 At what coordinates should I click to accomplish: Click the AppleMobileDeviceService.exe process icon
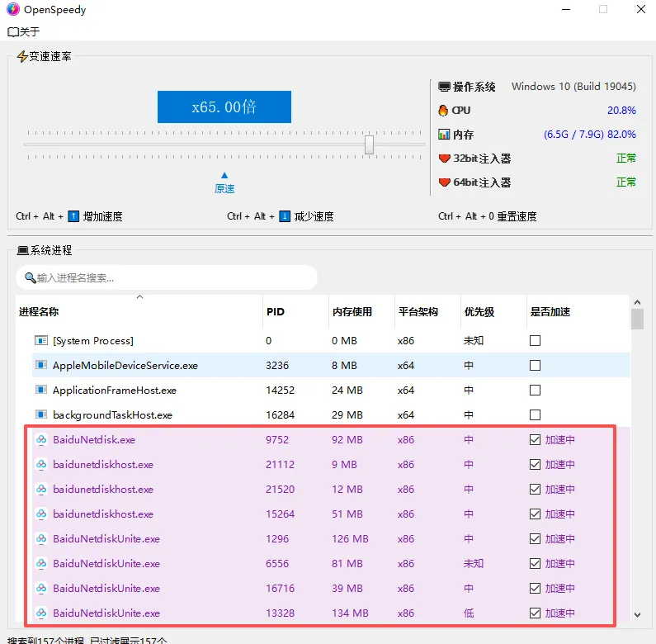(x=41, y=365)
